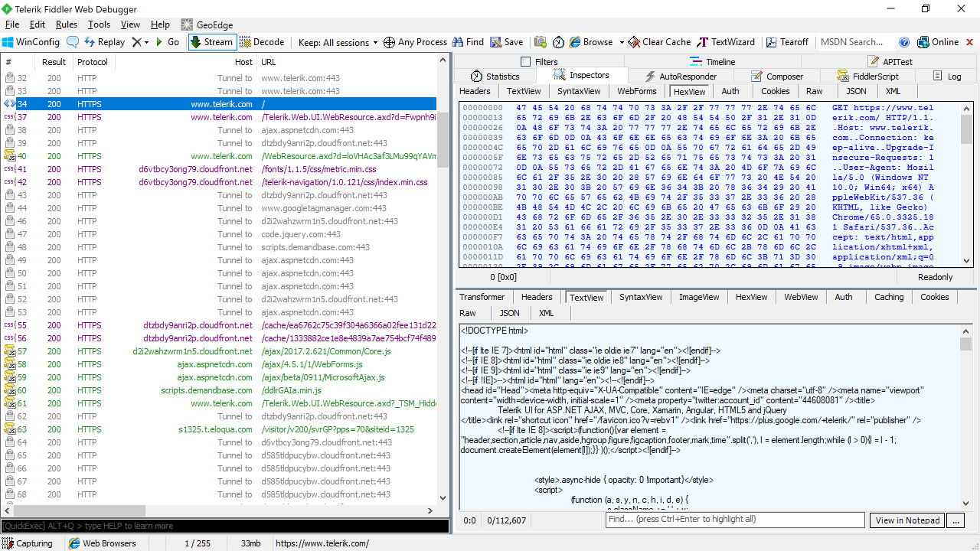Open the Keep: All sessions dropdown
Screen dimensions: 980x551
(x=338, y=42)
